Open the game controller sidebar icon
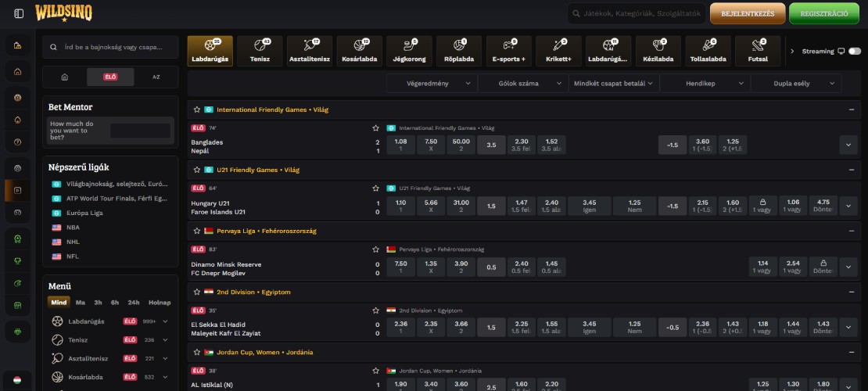The image size is (868, 391). (18, 212)
